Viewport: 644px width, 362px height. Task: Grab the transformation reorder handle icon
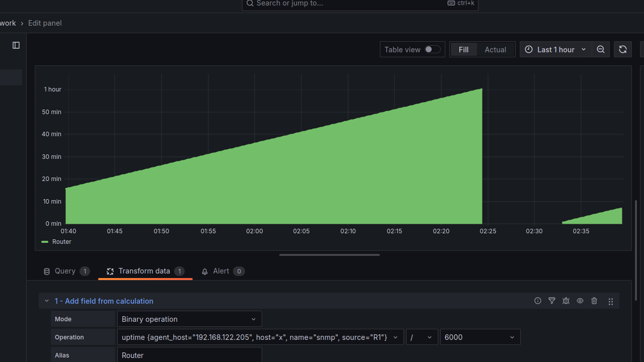coord(611,301)
